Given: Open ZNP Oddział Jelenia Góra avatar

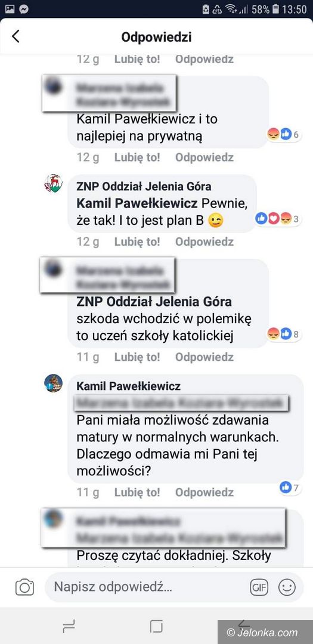Looking at the screenshot, I should (54, 183).
